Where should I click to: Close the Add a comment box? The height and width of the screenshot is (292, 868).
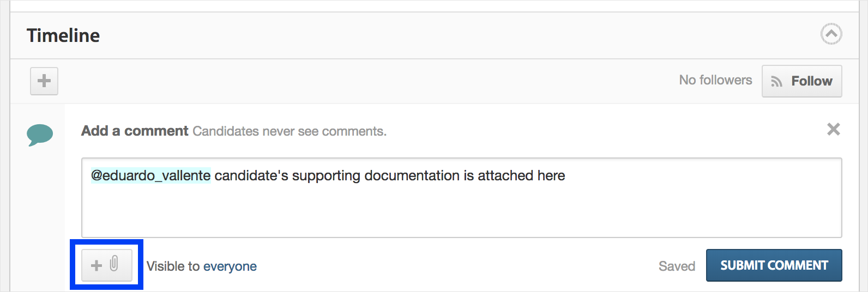click(x=833, y=129)
